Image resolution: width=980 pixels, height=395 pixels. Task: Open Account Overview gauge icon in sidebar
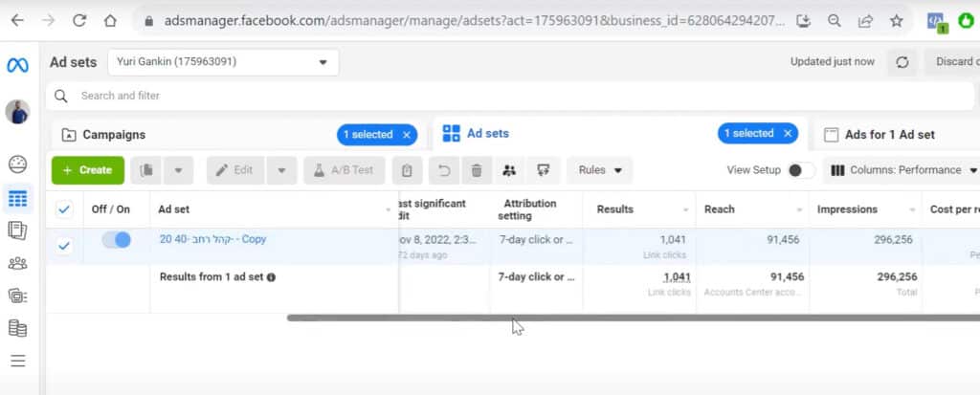17,164
